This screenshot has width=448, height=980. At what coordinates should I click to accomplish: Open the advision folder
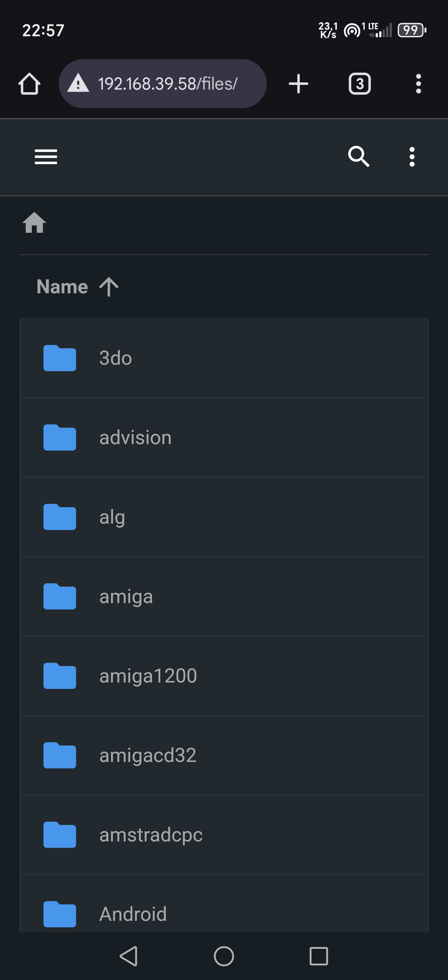pos(224,437)
